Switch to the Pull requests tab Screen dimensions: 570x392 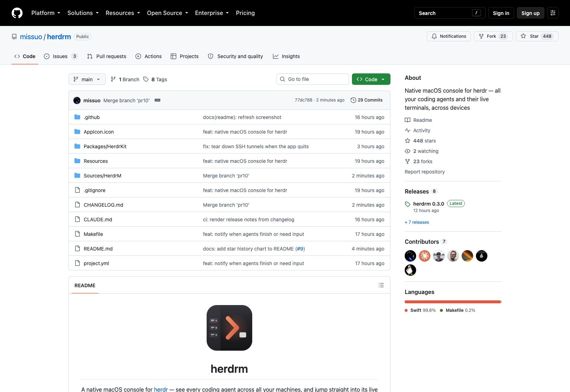click(x=107, y=56)
